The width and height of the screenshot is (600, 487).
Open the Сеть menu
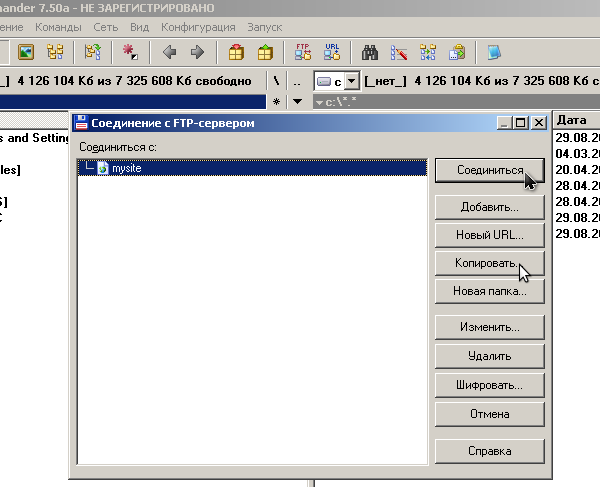click(106, 27)
